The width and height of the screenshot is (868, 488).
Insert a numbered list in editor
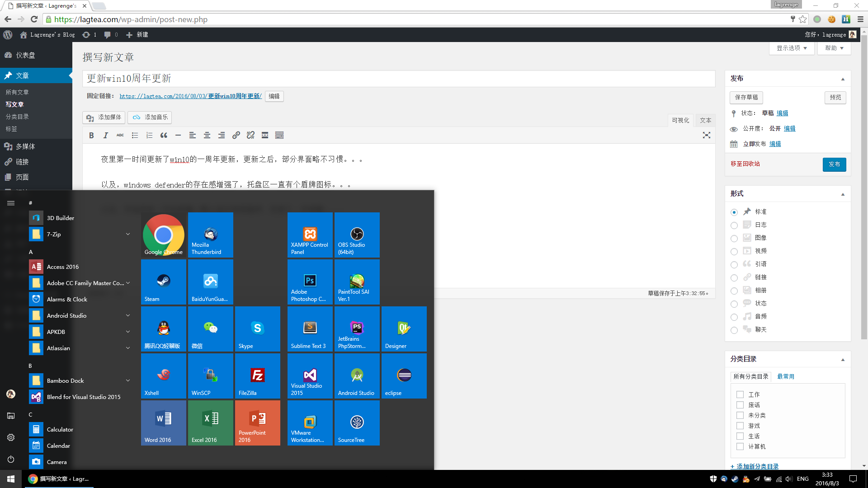pyautogui.click(x=149, y=135)
